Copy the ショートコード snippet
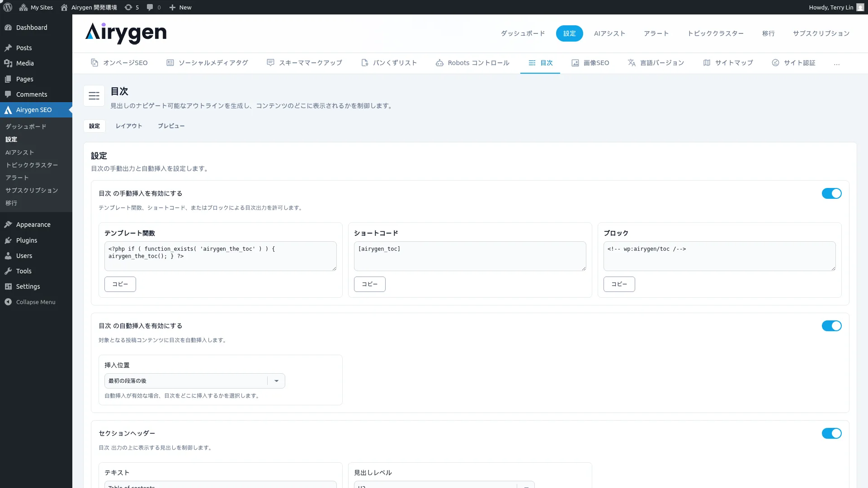Screen dimensions: 868x488 (x=370, y=284)
